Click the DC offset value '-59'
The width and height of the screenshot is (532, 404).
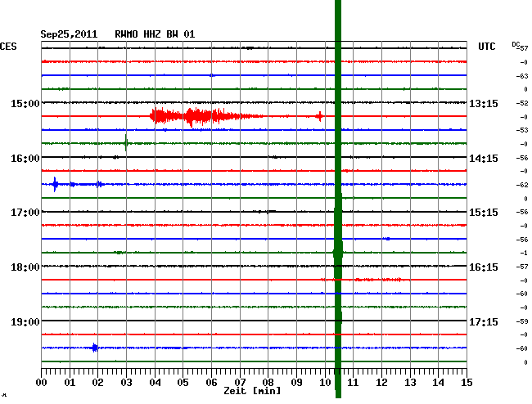(x=524, y=321)
